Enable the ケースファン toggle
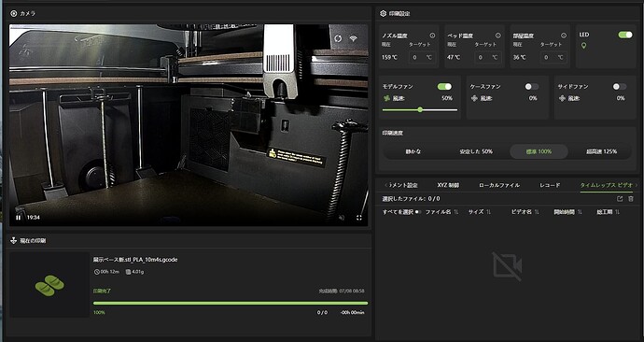 click(532, 86)
